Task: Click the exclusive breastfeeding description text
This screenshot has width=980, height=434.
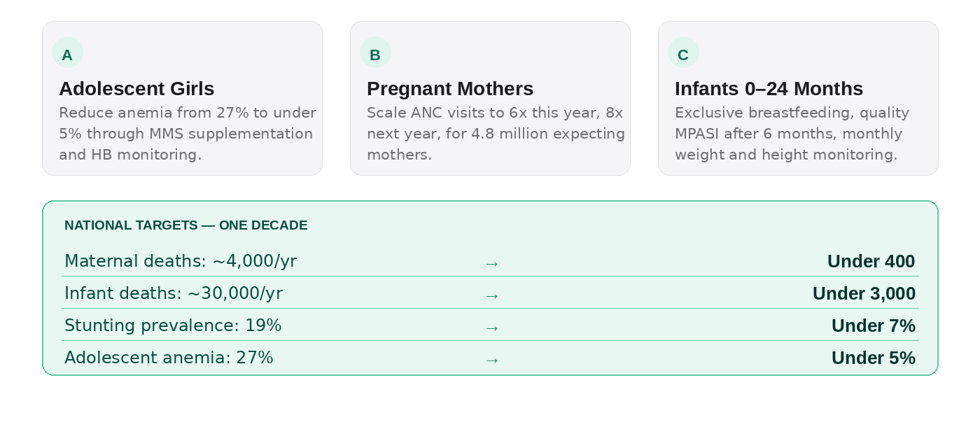Action: [x=792, y=134]
